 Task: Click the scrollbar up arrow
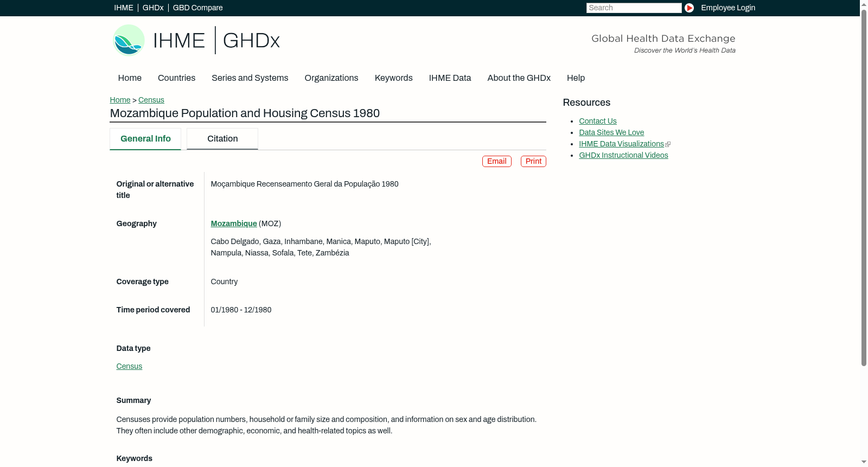point(864,4)
